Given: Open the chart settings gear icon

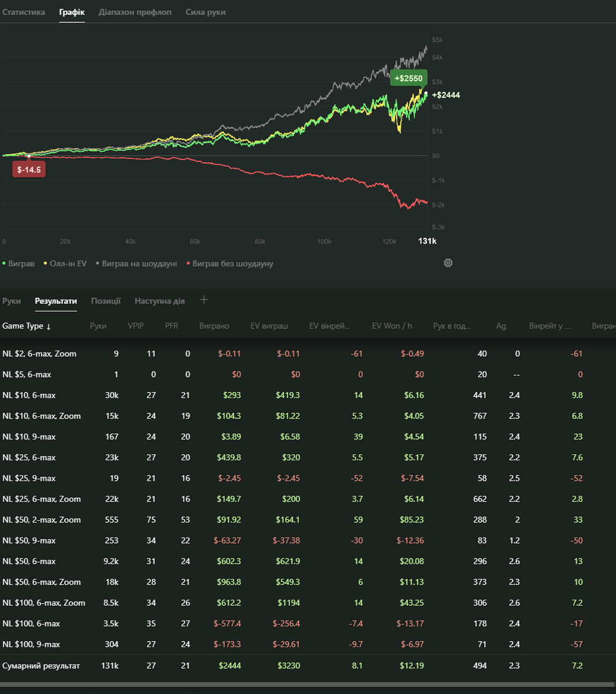Looking at the screenshot, I should 448,263.
